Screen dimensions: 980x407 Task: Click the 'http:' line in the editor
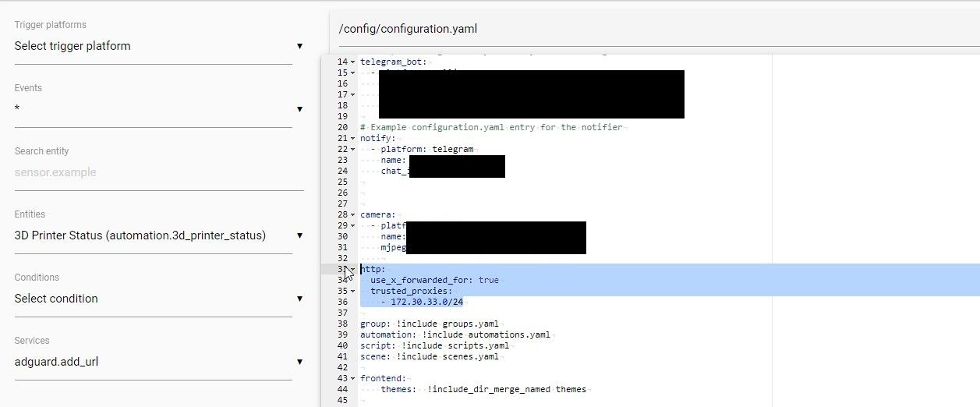[x=373, y=269]
